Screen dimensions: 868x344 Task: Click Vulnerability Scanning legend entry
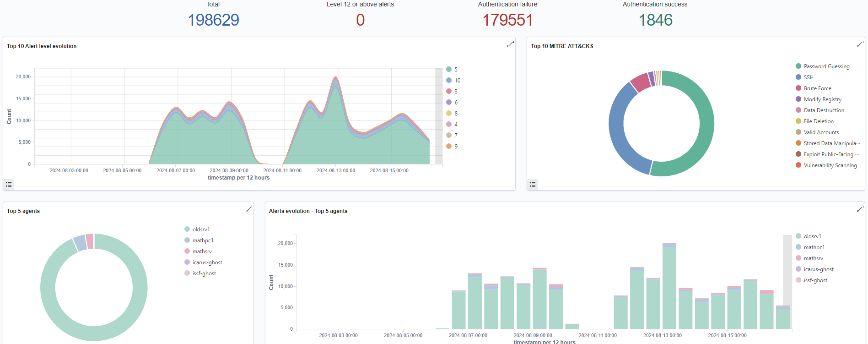click(x=826, y=165)
